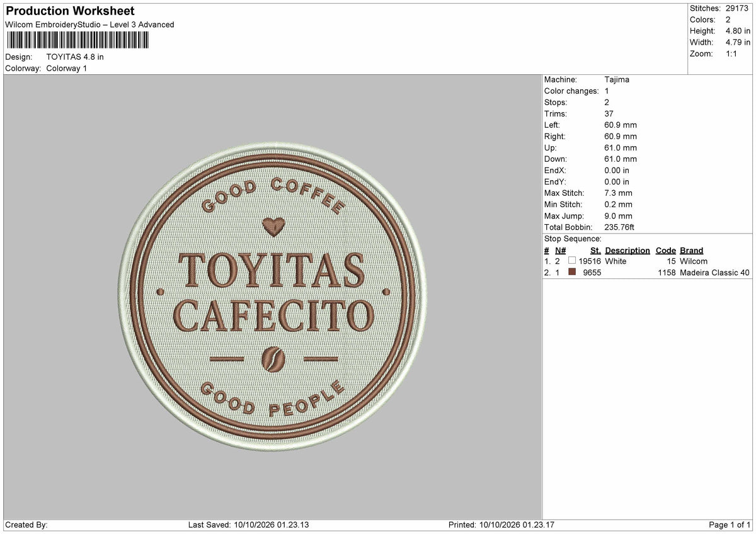This screenshot has width=756, height=534.
Task: Click the heart icon in the design
Action: [273, 227]
